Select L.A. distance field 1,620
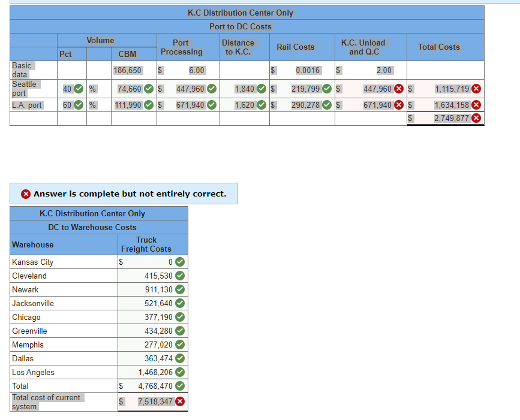This screenshot has height=420, width=520. [x=245, y=105]
